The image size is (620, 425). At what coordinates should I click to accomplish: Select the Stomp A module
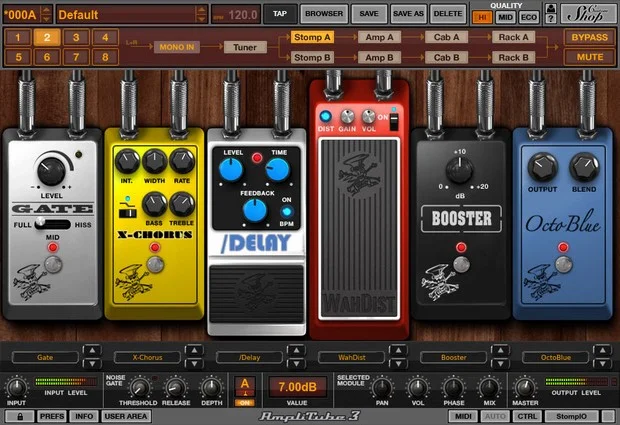point(312,37)
